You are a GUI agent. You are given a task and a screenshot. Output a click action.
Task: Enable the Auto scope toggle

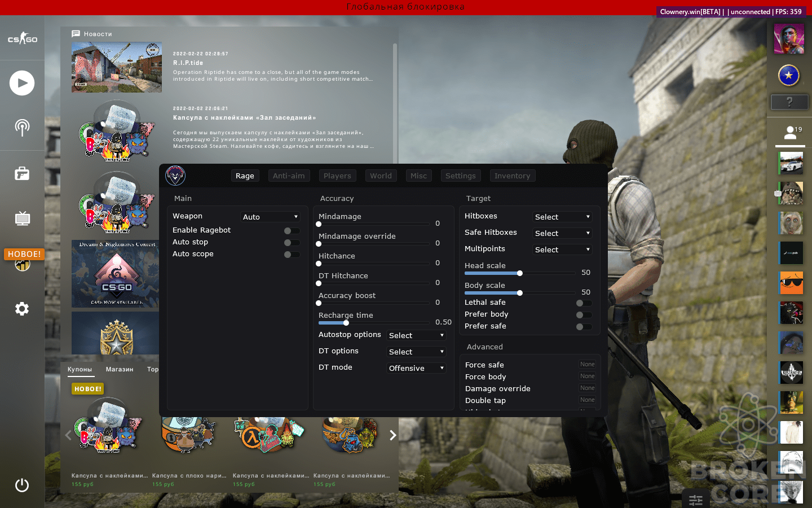click(x=292, y=255)
